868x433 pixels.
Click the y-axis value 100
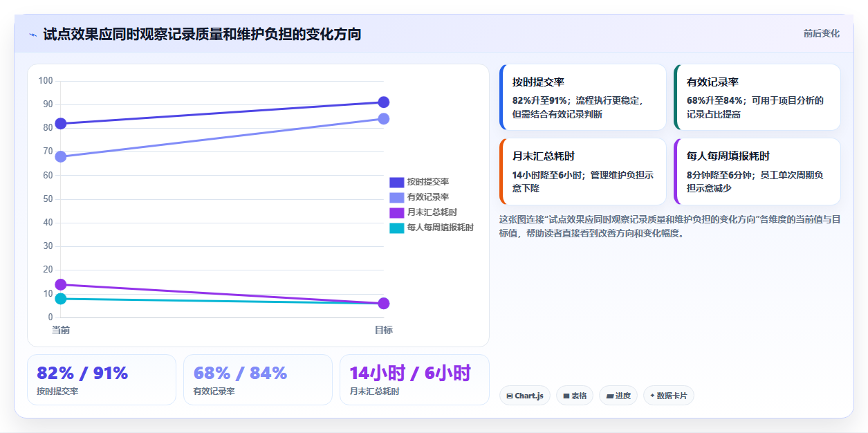click(46, 81)
